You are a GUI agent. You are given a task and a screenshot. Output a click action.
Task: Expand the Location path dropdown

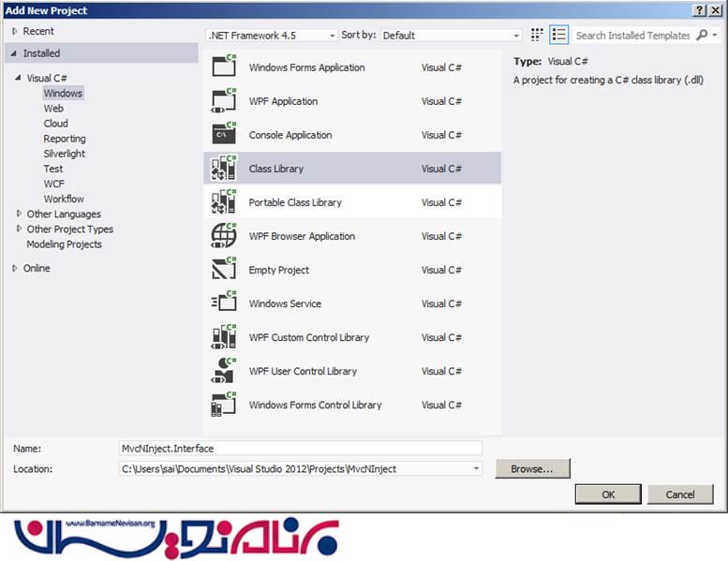pos(476,468)
